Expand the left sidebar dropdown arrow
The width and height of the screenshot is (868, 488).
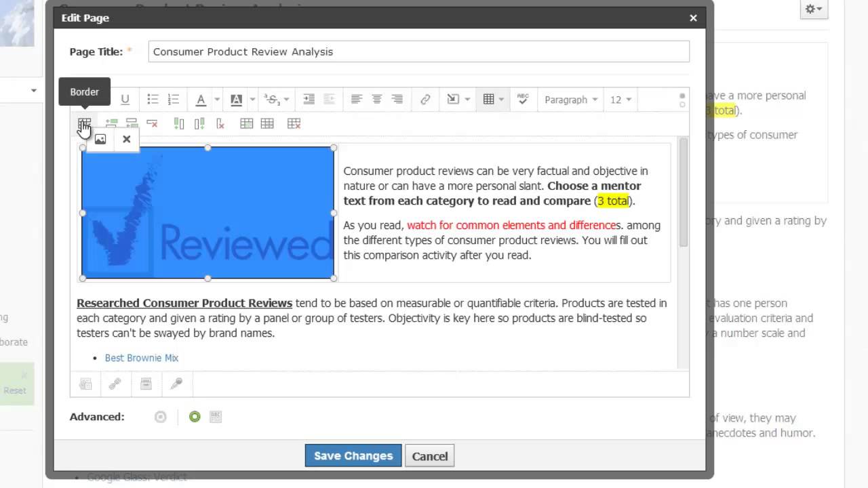pyautogui.click(x=34, y=90)
